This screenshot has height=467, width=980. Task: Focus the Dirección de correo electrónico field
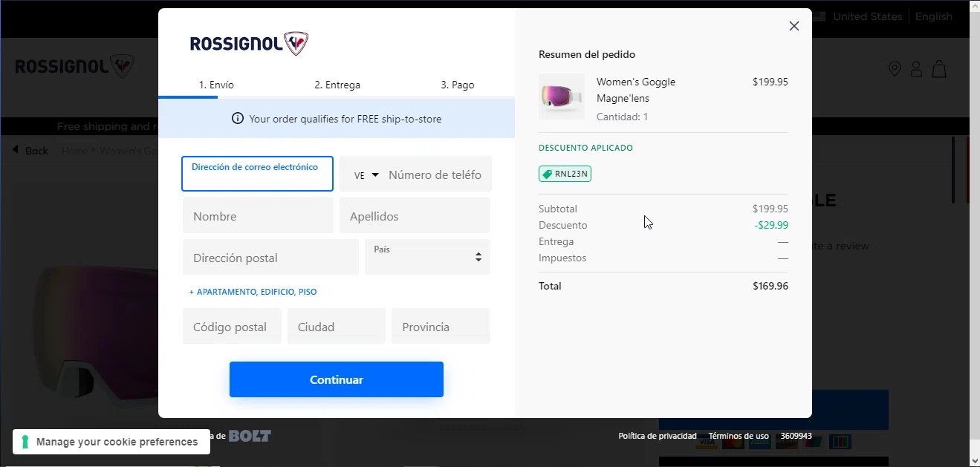pyautogui.click(x=258, y=174)
